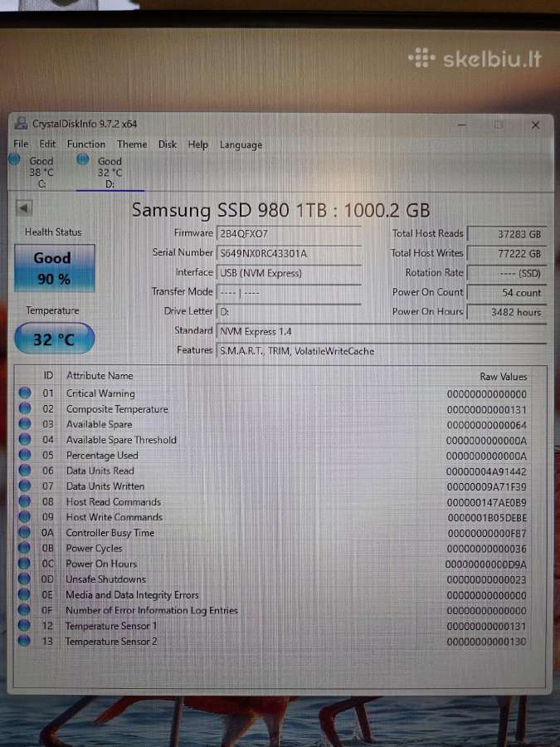Click the status dot for Media and Data Integrity Errors
Screen dimensions: 560x747
pyautogui.click(x=24, y=594)
